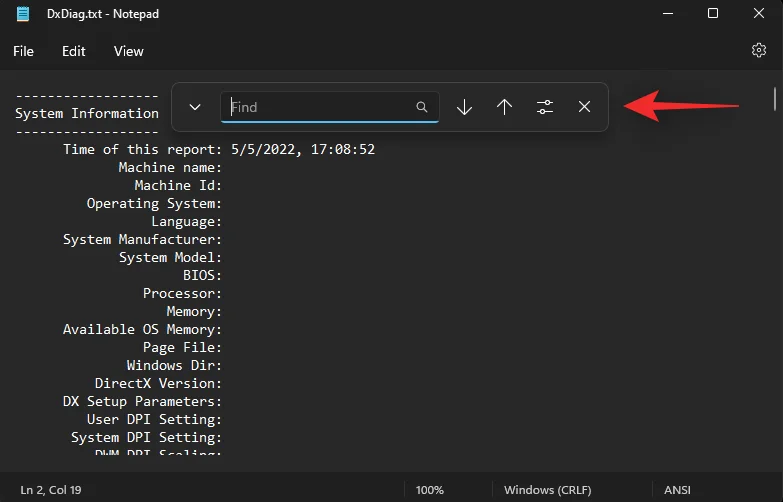
Task: Click the Language: line
Action: (x=187, y=221)
